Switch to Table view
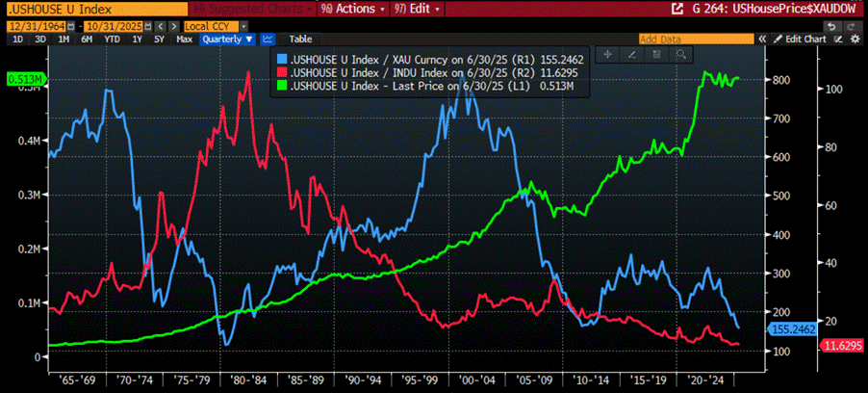This screenshot has width=868, height=393. pos(300,39)
